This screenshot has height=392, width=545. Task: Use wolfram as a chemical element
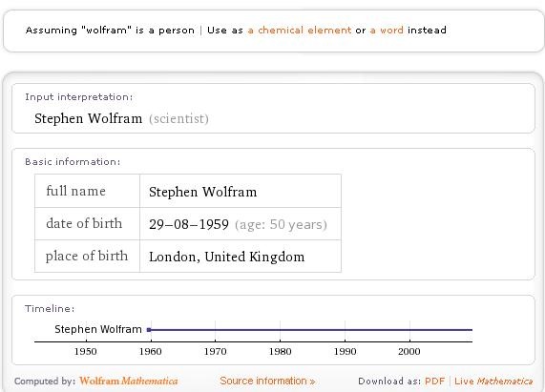click(300, 31)
